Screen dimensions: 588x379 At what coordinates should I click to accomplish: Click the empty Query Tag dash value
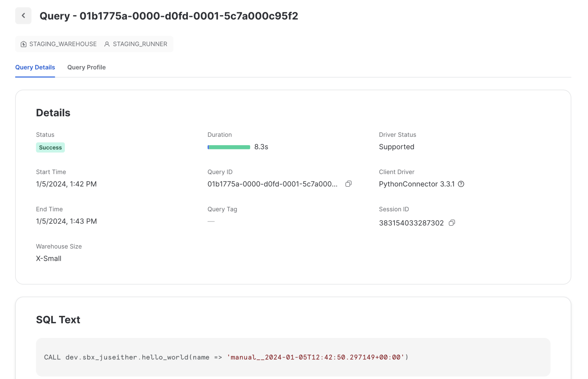pos(211,221)
